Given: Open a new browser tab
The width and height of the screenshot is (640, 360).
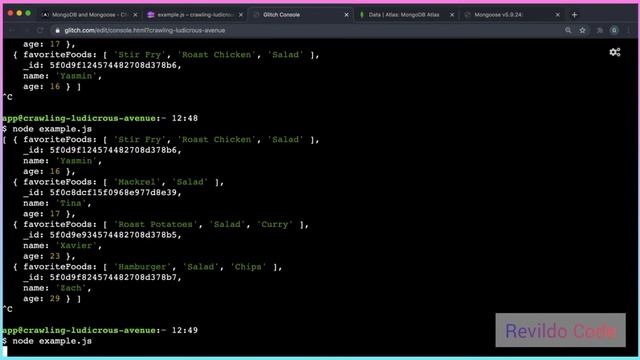Looking at the screenshot, I should [574, 15].
